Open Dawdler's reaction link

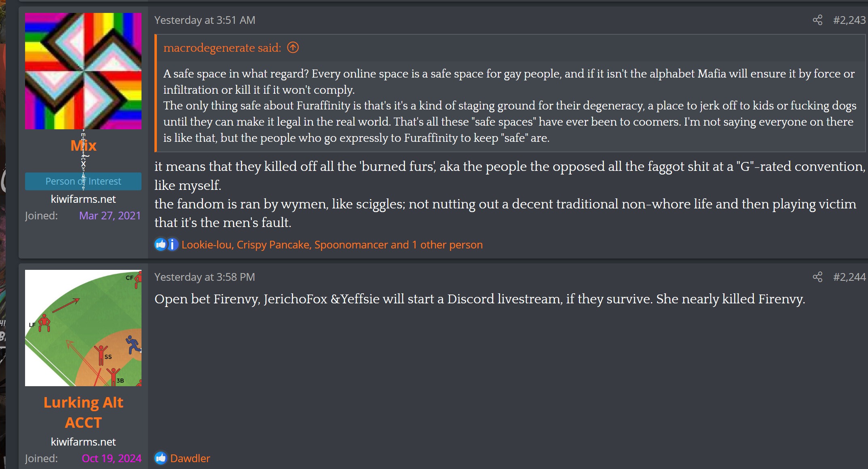tap(190, 458)
